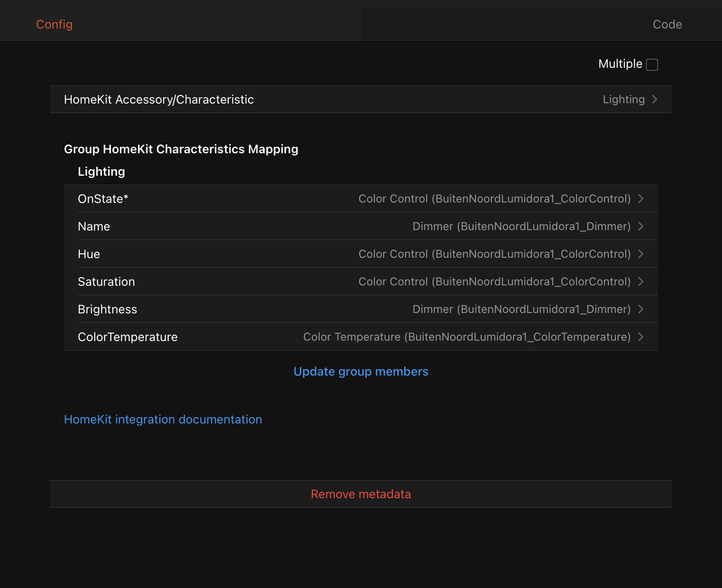Open the Hue characteristic mapping
Viewport: 722px width, 588px height.
point(641,254)
